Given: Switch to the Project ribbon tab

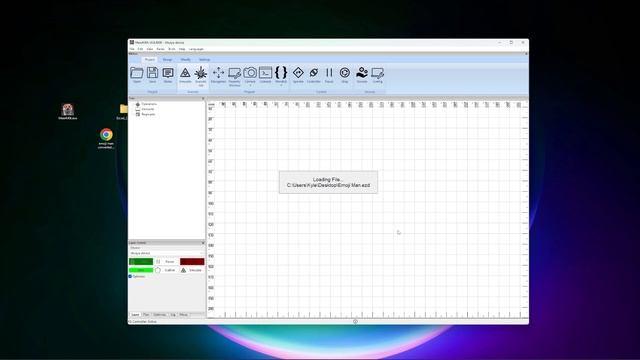Looking at the screenshot, I should pos(150,60).
